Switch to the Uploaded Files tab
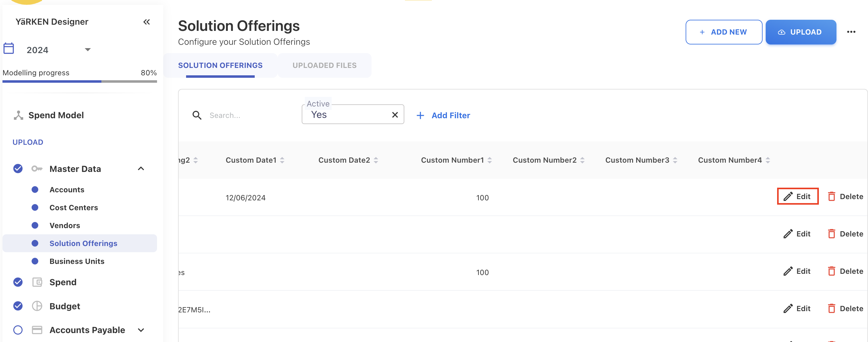The image size is (868, 342). coord(324,65)
